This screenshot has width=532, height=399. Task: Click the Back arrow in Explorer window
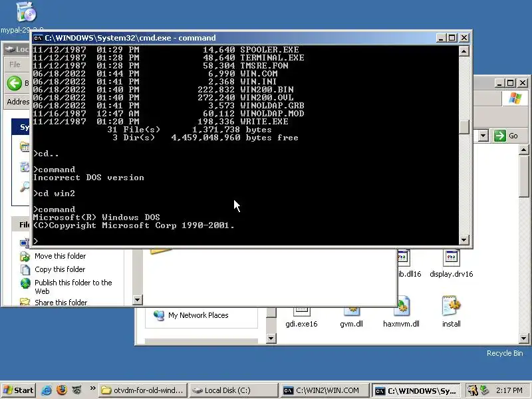click(x=15, y=83)
